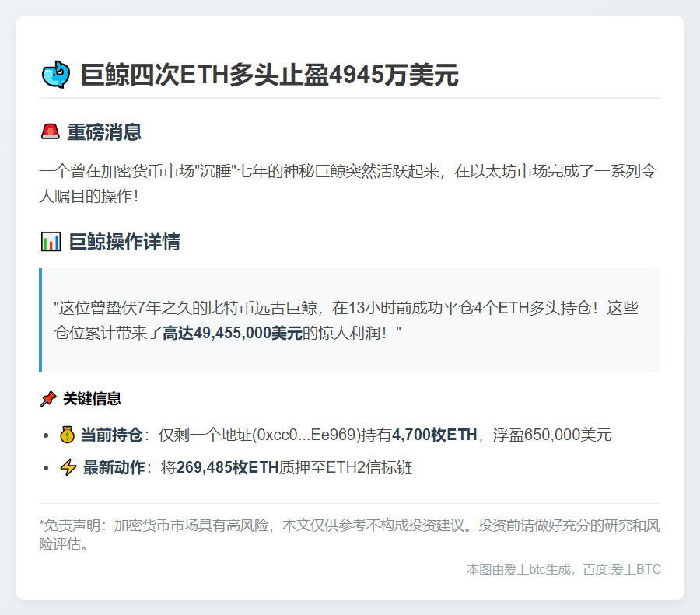Viewport: 700px width, 615px height.
Task: Click the money bag icon before 当前持仓
Action: 68,435
